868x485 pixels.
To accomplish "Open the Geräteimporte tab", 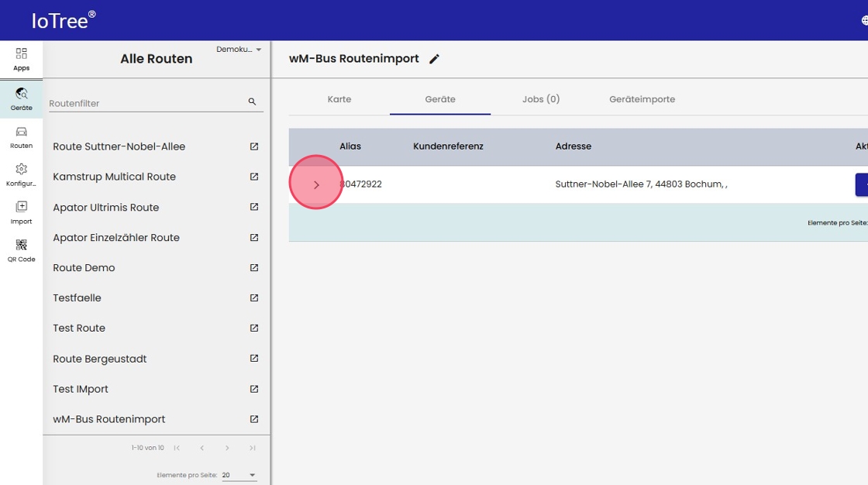I will tap(642, 99).
